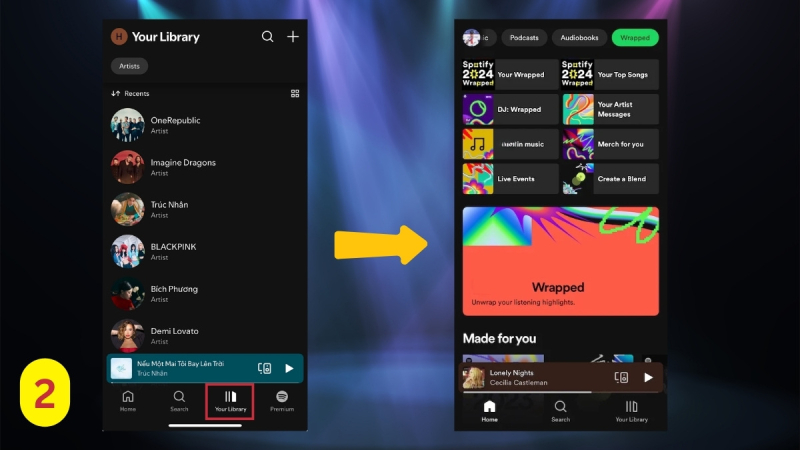Open the H profile avatar in Your Library
This screenshot has height=450, width=800.
[119, 37]
